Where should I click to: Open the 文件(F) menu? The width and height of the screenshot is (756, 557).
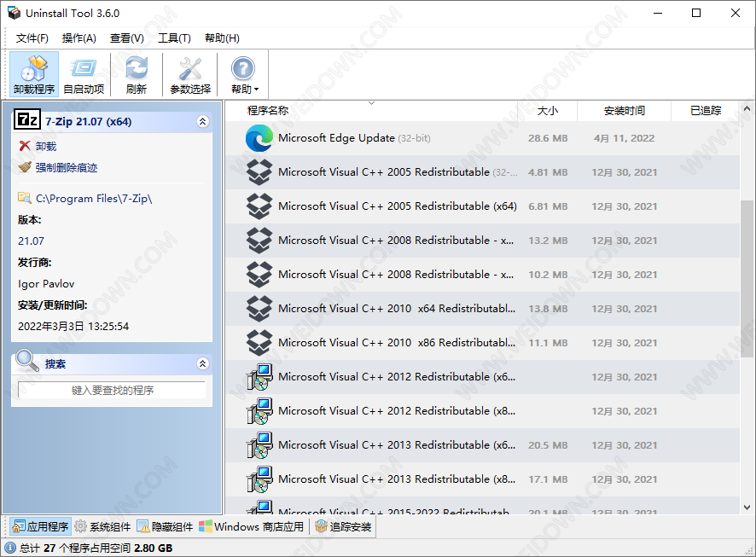click(x=32, y=38)
